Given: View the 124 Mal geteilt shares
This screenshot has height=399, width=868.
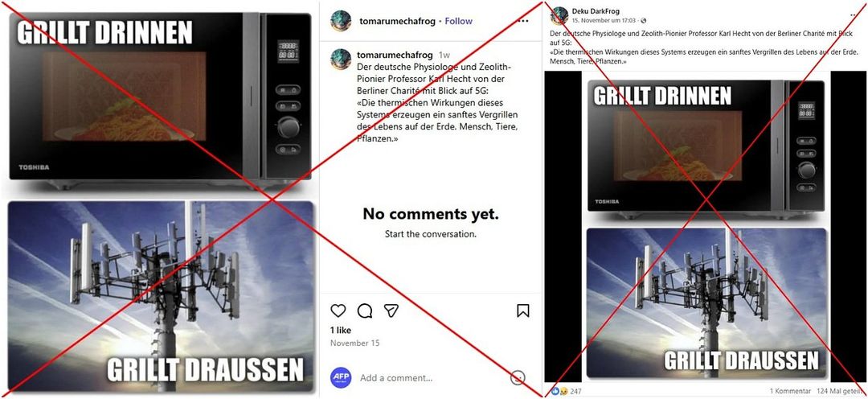Looking at the screenshot, I should pos(841,391).
